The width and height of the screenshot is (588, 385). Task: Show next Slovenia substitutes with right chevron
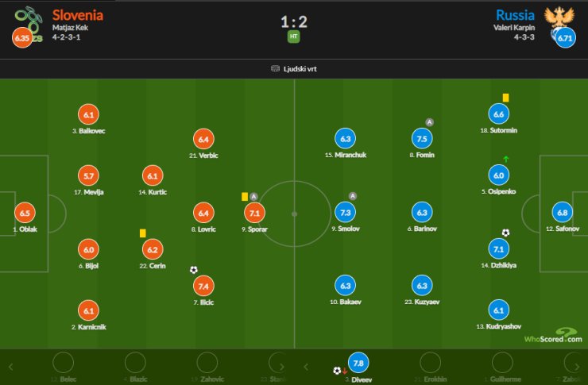[282, 367]
